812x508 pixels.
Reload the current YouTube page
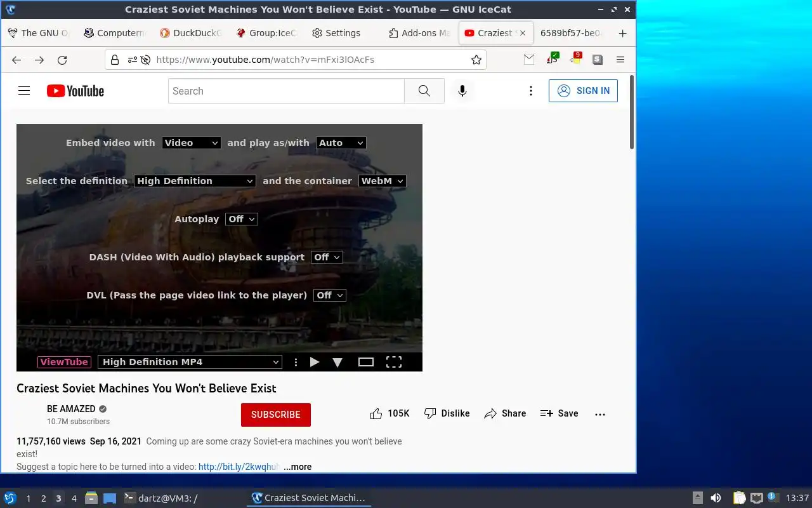(62, 60)
